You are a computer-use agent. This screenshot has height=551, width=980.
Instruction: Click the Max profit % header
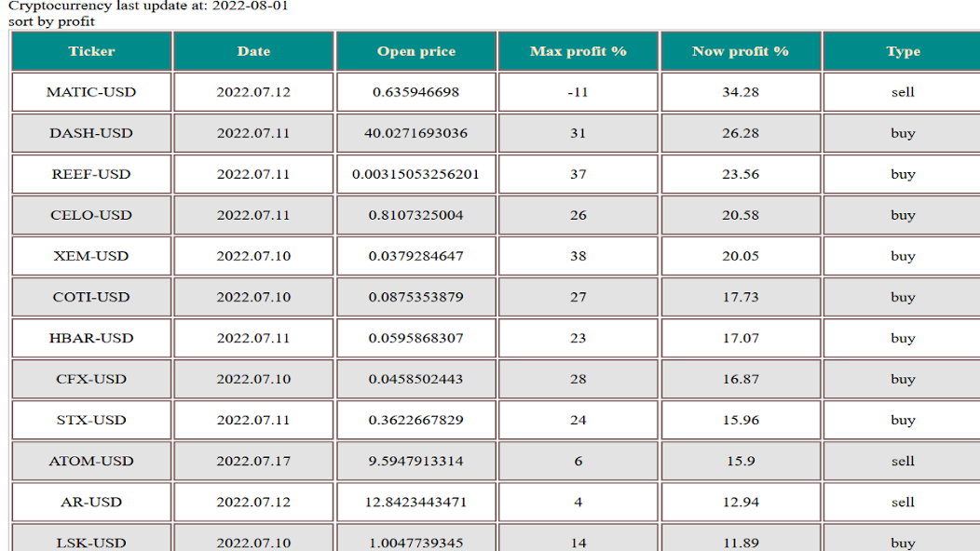tap(578, 51)
